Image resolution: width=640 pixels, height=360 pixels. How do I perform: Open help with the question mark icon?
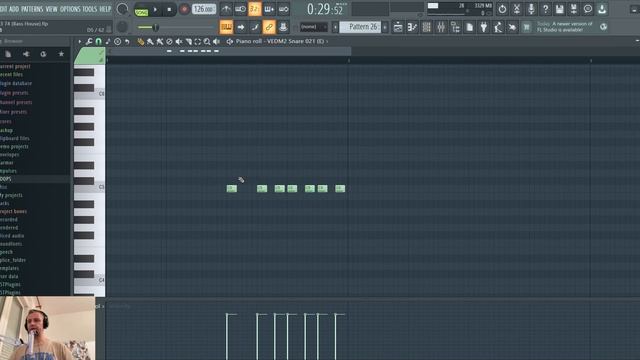(545, 9)
